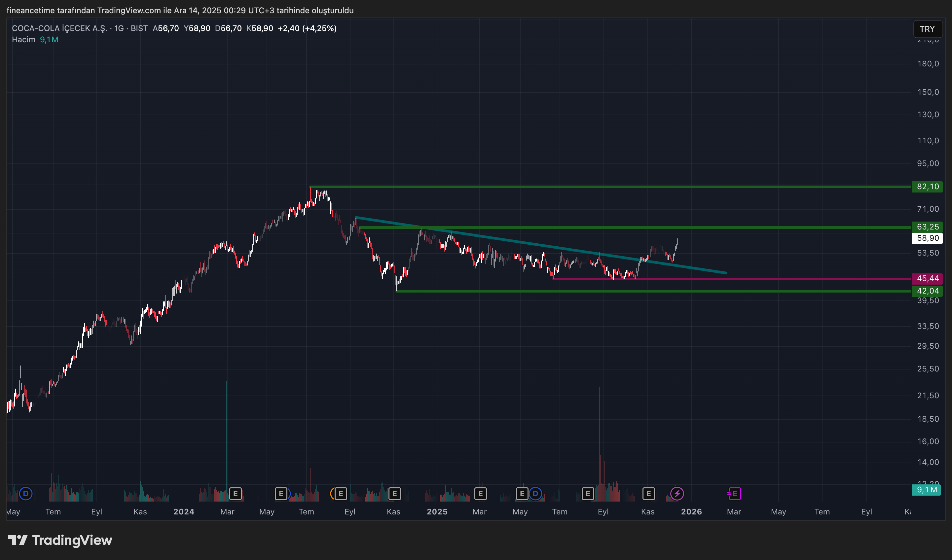Click the 2025 year label on the time axis
Image resolution: width=952 pixels, height=560 pixels.
tap(437, 512)
